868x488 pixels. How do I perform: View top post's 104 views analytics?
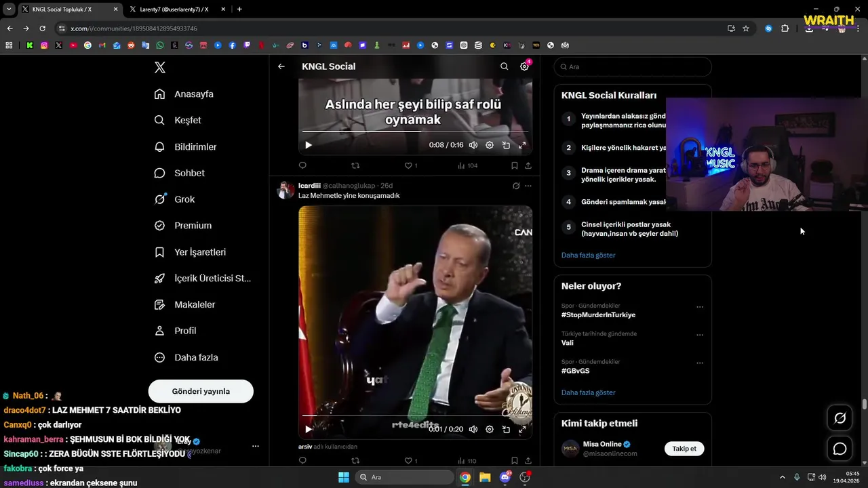468,165
